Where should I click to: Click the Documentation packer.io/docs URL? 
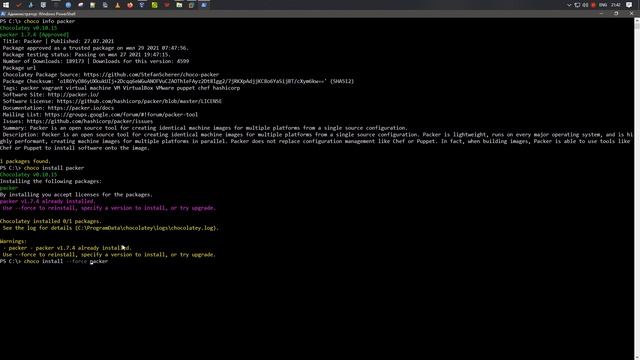(81, 108)
